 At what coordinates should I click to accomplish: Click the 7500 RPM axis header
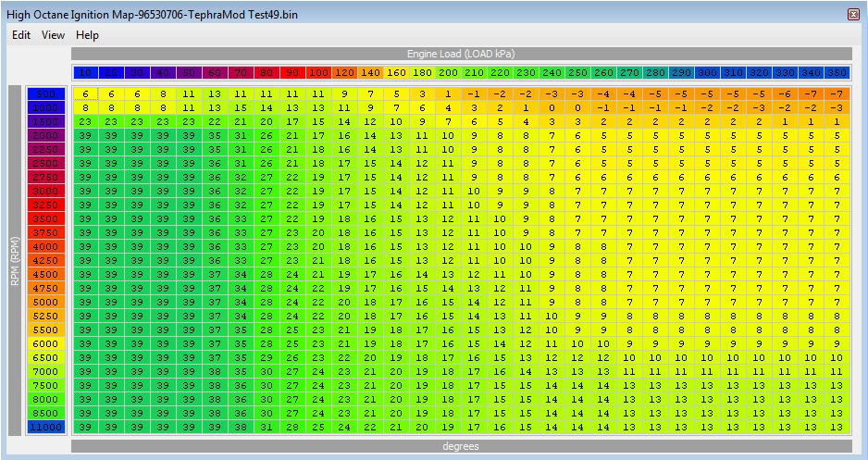[x=46, y=385]
